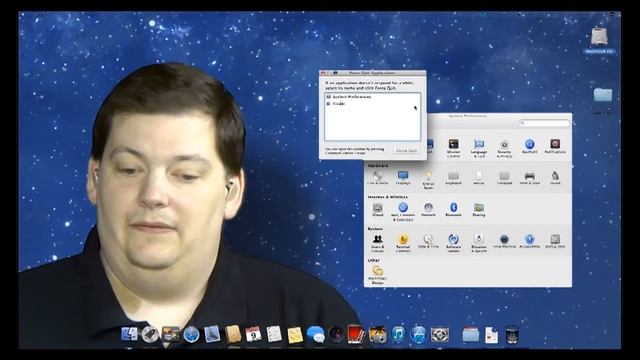This screenshot has width=640, height=360.
Task: Open the Spotlight preference pane
Action: tap(529, 146)
